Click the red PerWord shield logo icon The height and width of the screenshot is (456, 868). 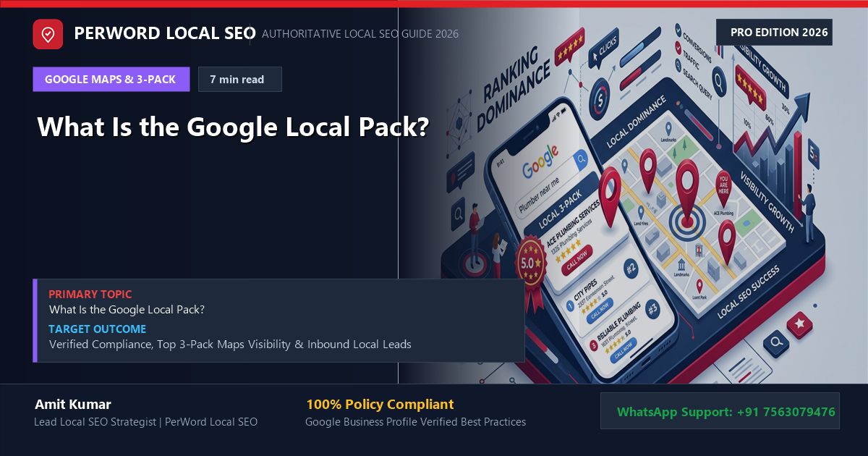click(x=48, y=34)
